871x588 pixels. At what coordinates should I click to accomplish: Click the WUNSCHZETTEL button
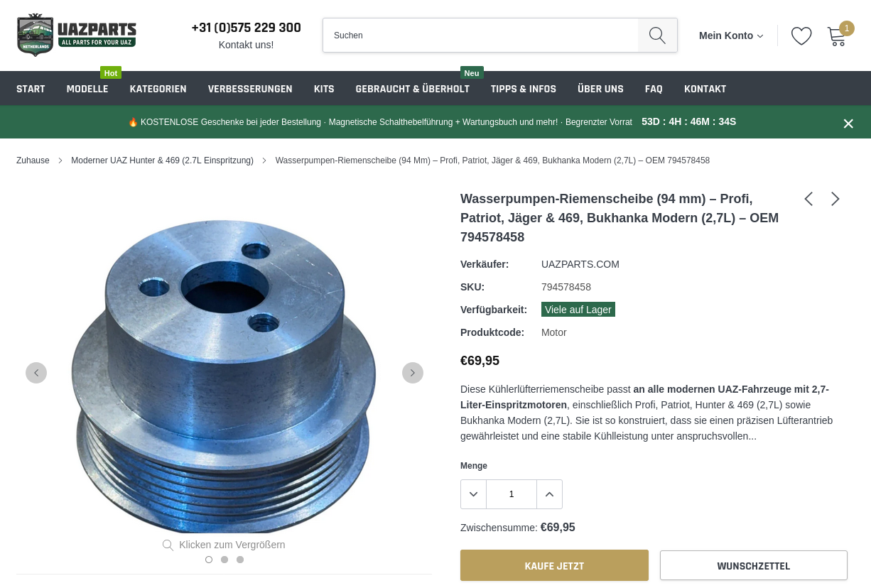(754, 565)
